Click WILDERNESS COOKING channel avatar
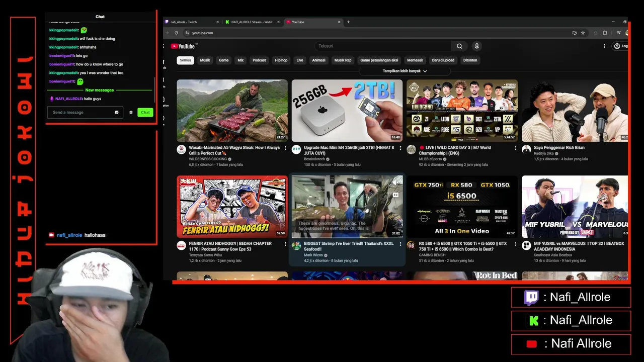 pos(181,149)
